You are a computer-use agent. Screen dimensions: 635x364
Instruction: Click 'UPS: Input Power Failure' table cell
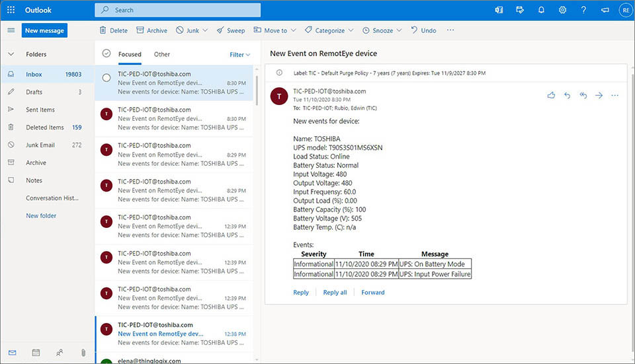pyautogui.click(x=435, y=274)
